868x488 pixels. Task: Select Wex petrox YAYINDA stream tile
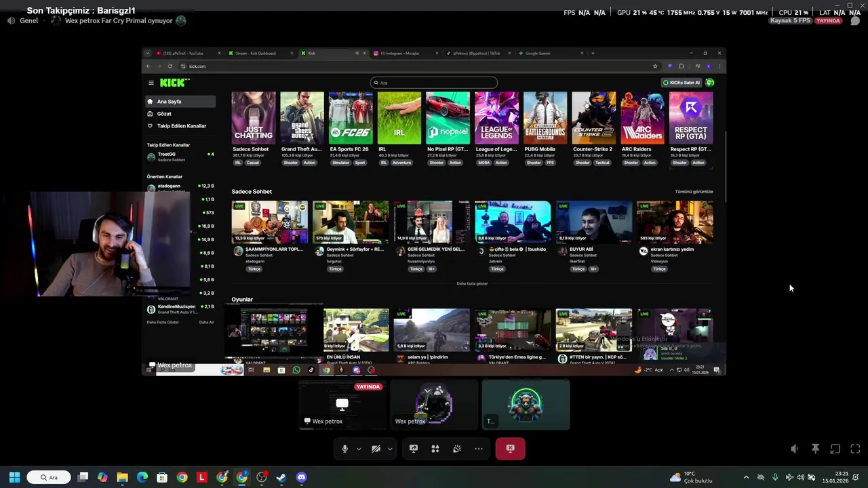pos(342,405)
